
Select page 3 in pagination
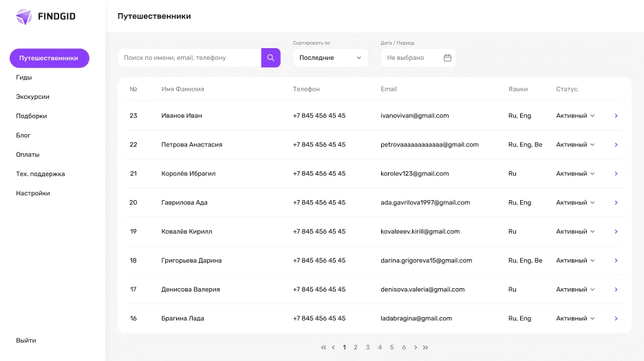(x=368, y=347)
